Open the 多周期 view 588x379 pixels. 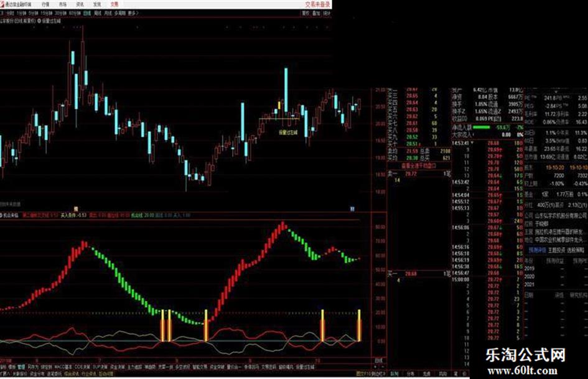point(120,13)
